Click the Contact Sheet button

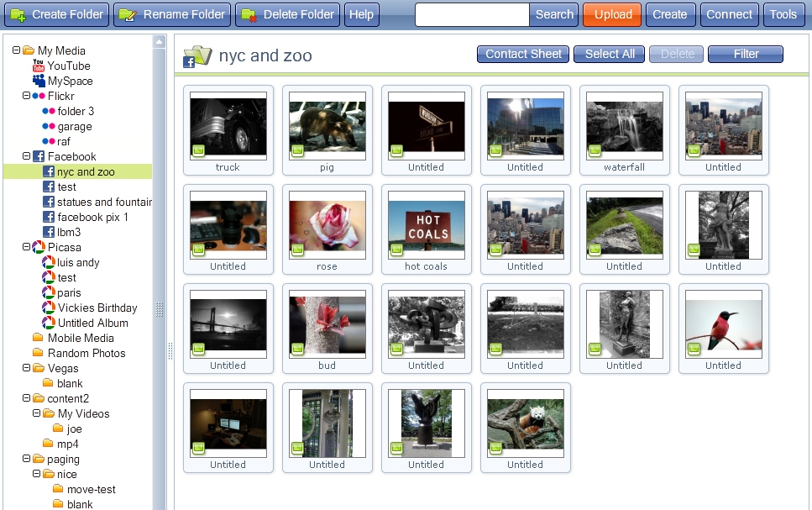tap(523, 54)
